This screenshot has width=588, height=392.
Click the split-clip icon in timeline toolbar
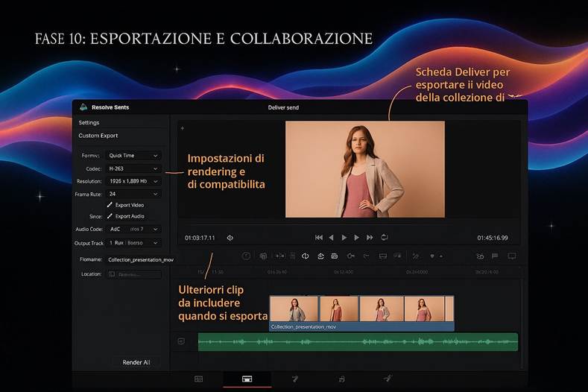click(279, 256)
